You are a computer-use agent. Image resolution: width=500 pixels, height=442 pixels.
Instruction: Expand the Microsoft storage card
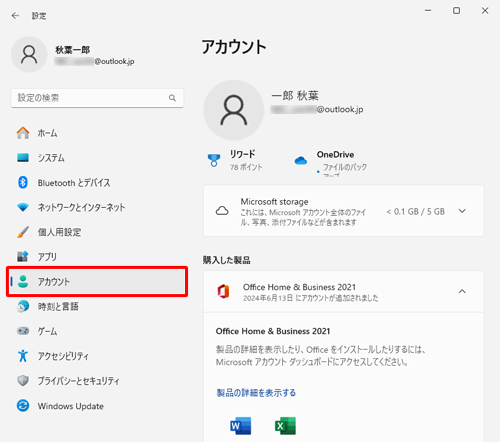point(462,211)
